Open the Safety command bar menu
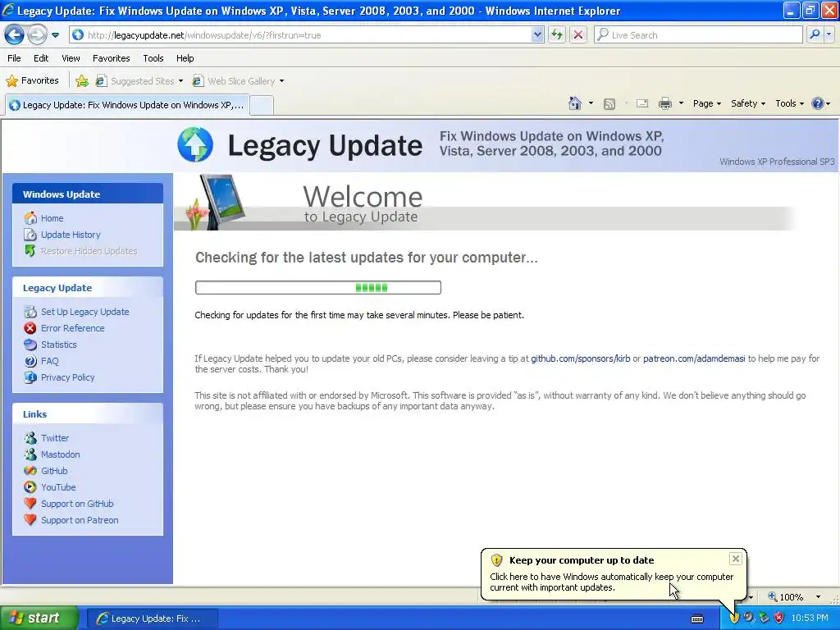This screenshot has height=630, width=840. 748,103
